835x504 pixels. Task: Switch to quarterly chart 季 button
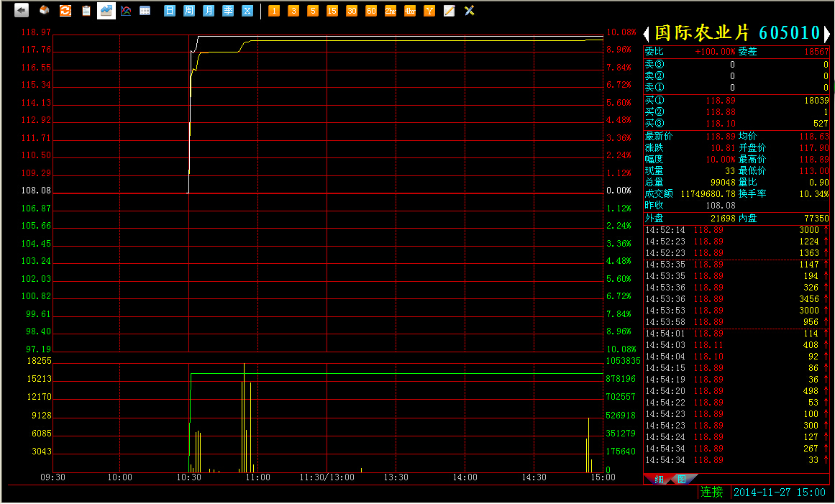pos(228,11)
